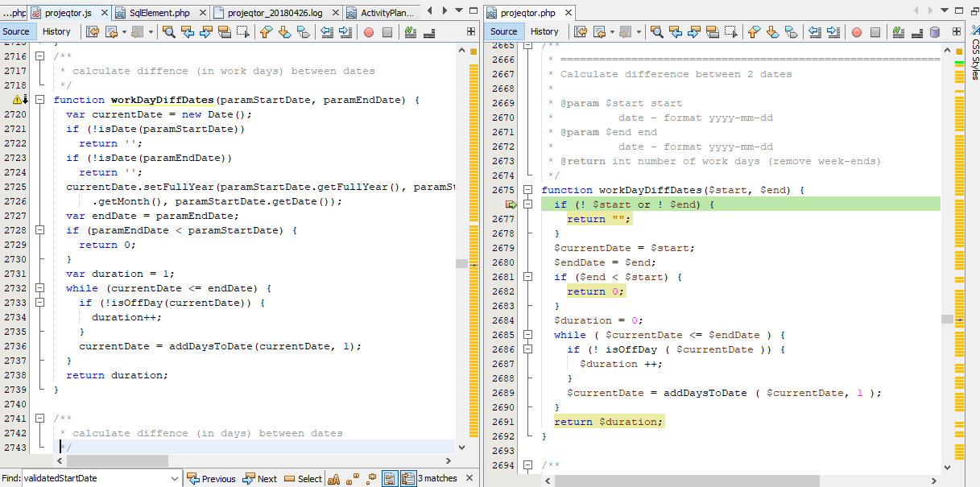This screenshot has width=980, height=487.
Task: Toggle Highlight Results in find bar
Action: [x=390, y=479]
